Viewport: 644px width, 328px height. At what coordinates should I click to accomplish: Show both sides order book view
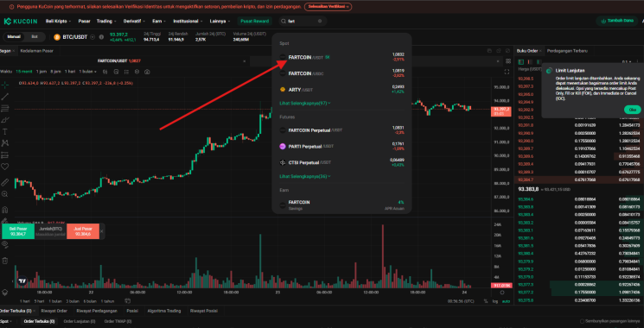pyautogui.click(x=521, y=62)
